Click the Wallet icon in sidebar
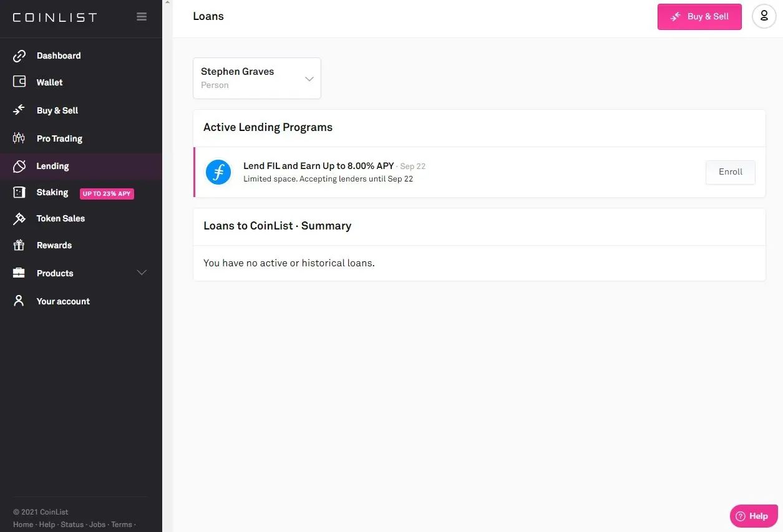Image resolution: width=783 pixels, height=532 pixels. click(19, 82)
